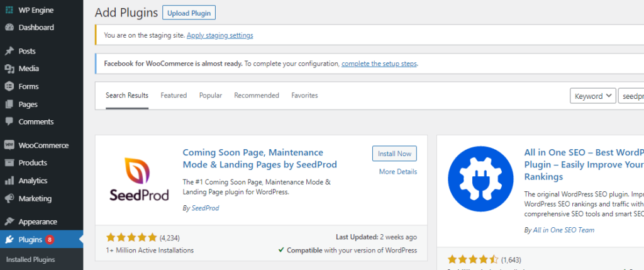644x270 pixels.
Task: Open the Keyword search type dropdown
Action: tap(593, 96)
